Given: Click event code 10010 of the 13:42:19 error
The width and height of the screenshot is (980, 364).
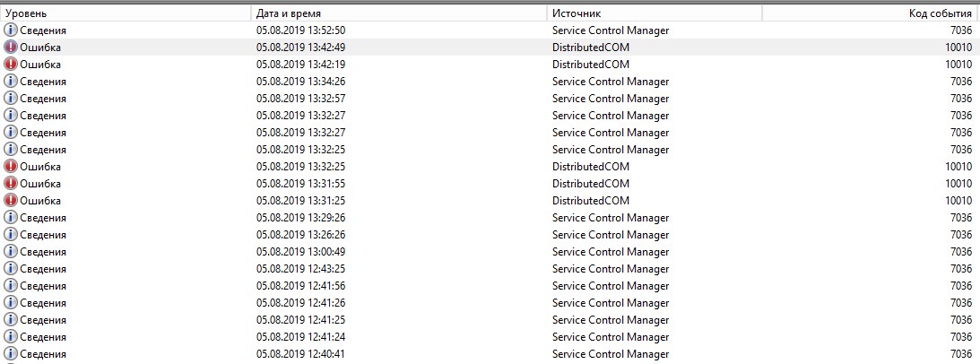Looking at the screenshot, I should tap(958, 65).
